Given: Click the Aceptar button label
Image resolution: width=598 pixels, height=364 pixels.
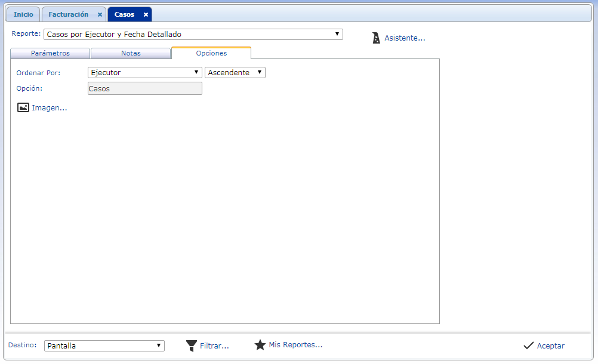Looking at the screenshot, I should [551, 346].
